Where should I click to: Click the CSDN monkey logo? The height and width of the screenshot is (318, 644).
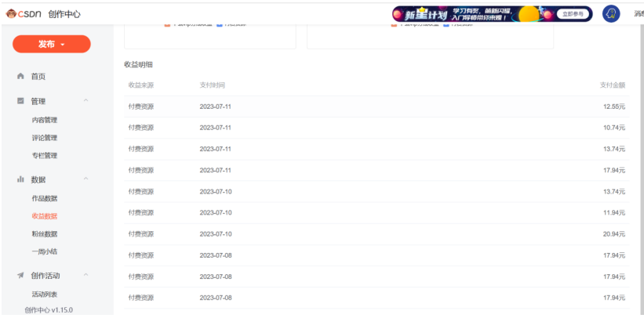tap(11, 14)
